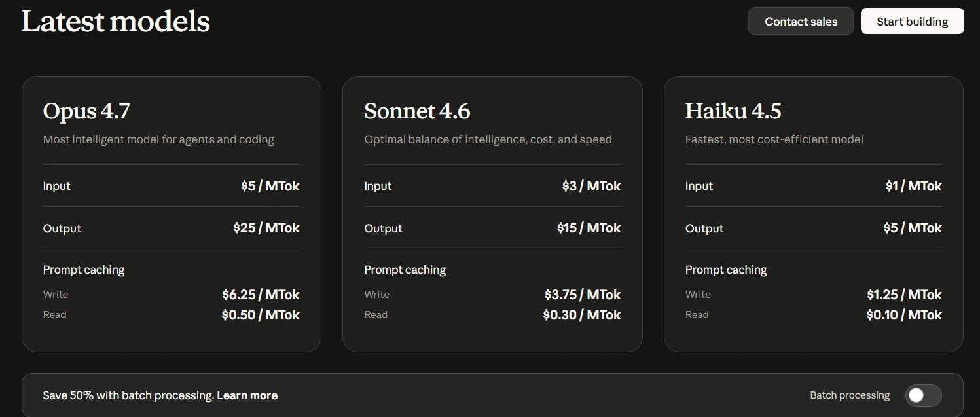Click Haiku 4.5 input price $1 / MTok
The height and width of the screenshot is (417, 980).
(913, 186)
